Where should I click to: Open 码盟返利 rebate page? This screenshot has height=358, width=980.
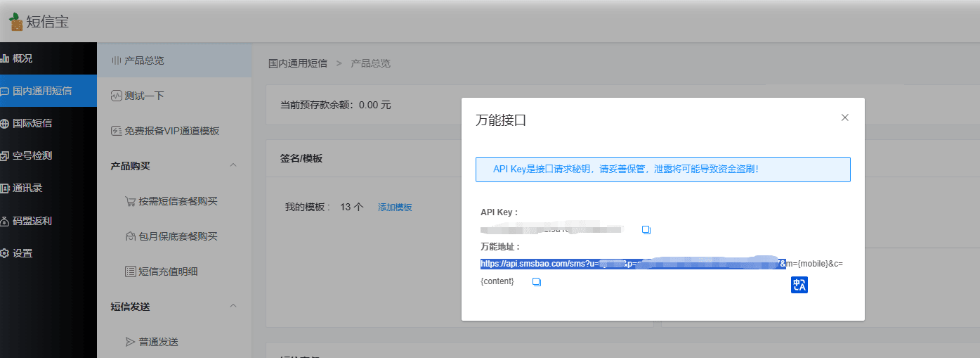[31, 221]
